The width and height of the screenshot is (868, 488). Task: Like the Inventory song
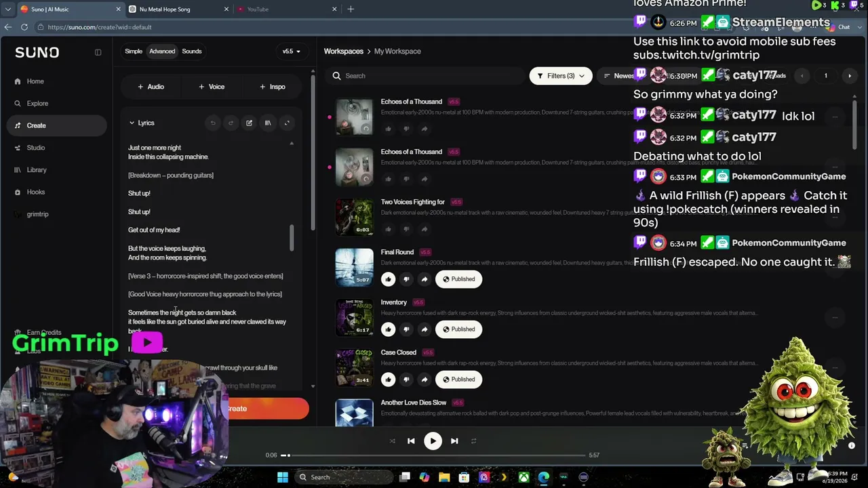click(388, 329)
